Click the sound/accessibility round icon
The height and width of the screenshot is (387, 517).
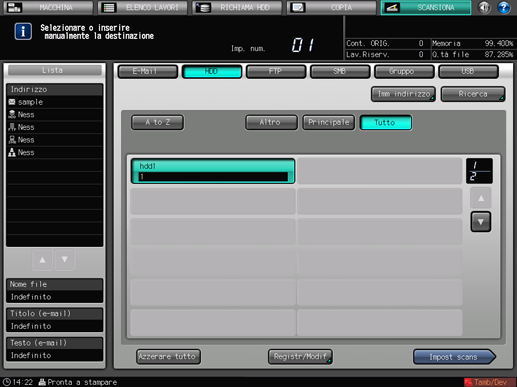484,7
